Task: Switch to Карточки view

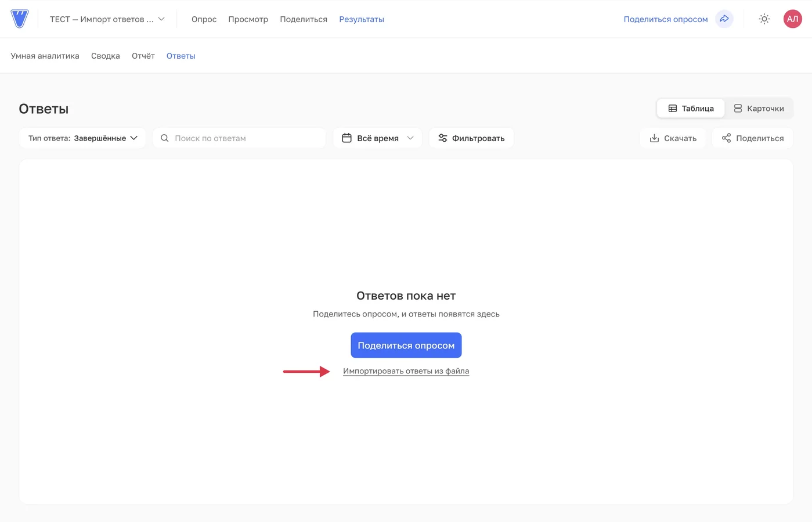Action: pos(759,109)
